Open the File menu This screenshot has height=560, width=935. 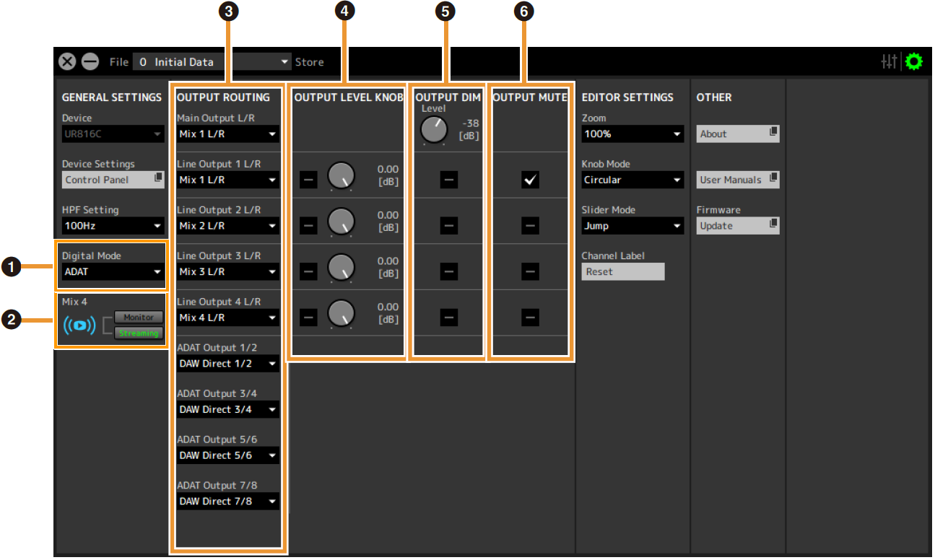[x=119, y=62]
